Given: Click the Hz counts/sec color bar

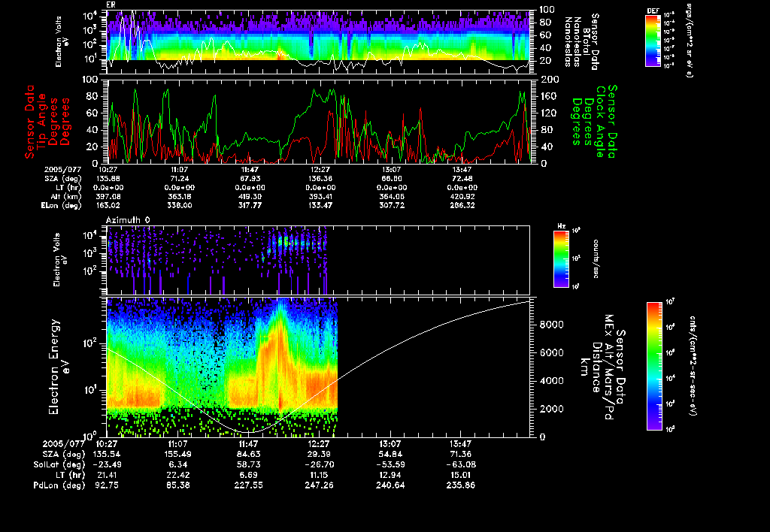Looking at the screenshot, I should click(561, 259).
